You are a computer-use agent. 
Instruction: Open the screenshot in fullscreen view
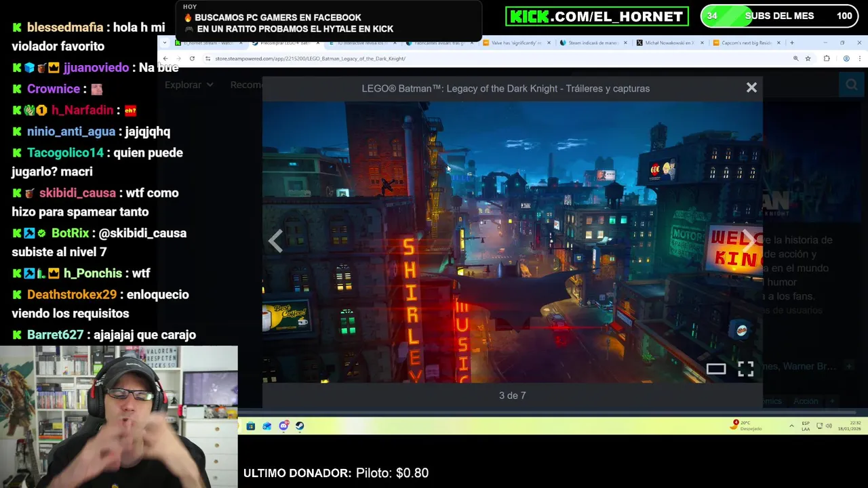coord(745,369)
